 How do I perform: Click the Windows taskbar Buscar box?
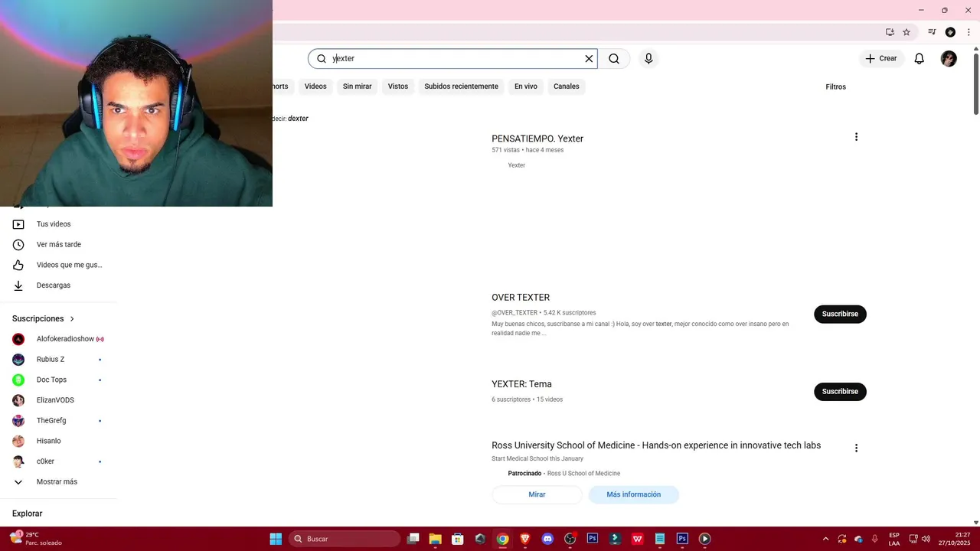pos(345,539)
